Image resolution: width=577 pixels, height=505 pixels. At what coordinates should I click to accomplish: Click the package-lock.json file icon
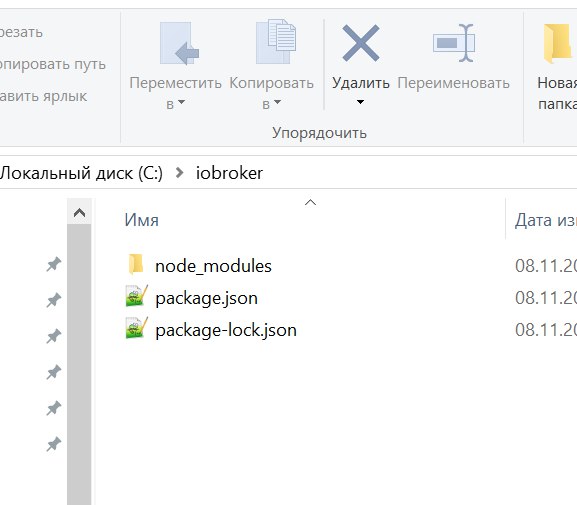click(x=137, y=328)
